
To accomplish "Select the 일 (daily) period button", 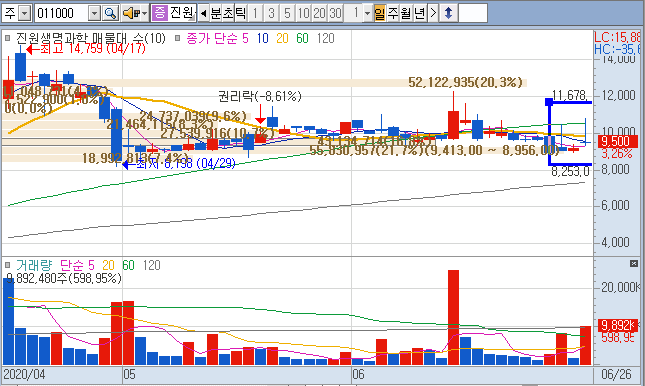I will pyautogui.click(x=380, y=13).
